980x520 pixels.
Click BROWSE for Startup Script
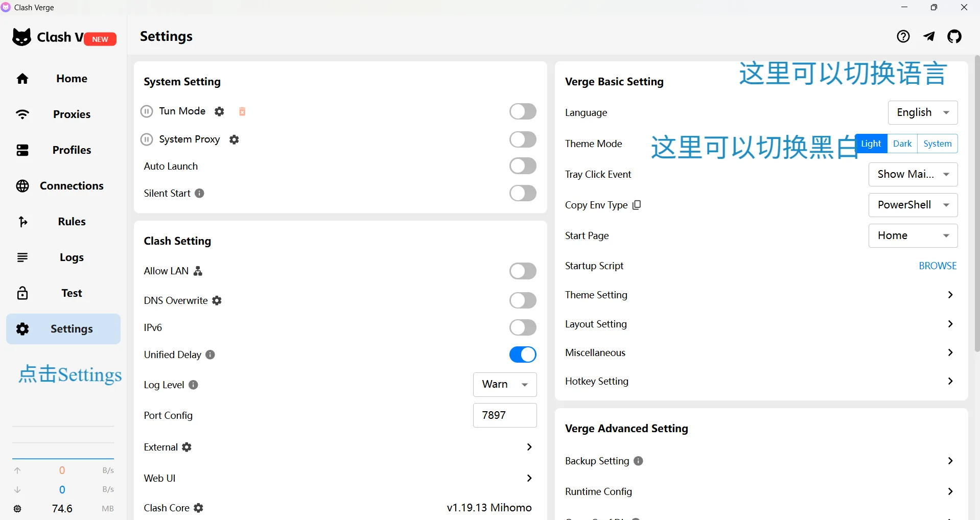click(938, 266)
